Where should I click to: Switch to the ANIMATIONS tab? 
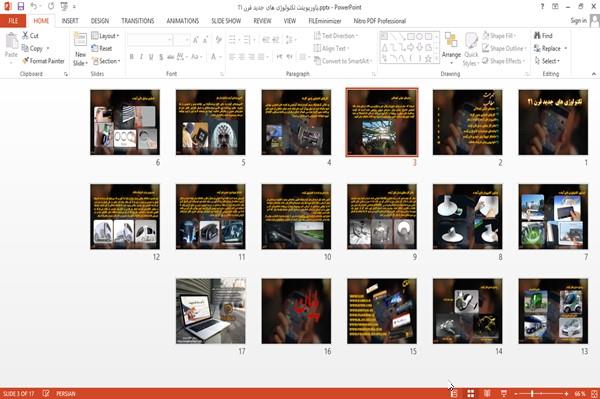point(183,21)
